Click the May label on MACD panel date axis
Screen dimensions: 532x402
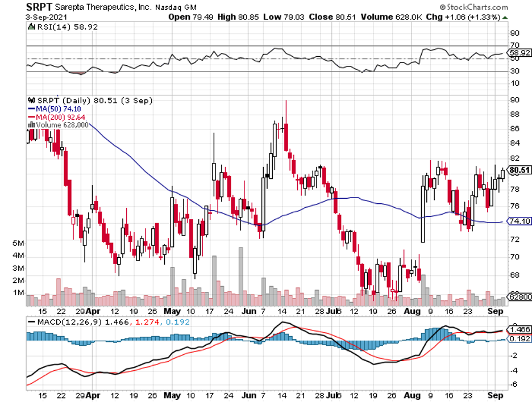point(172,396)
